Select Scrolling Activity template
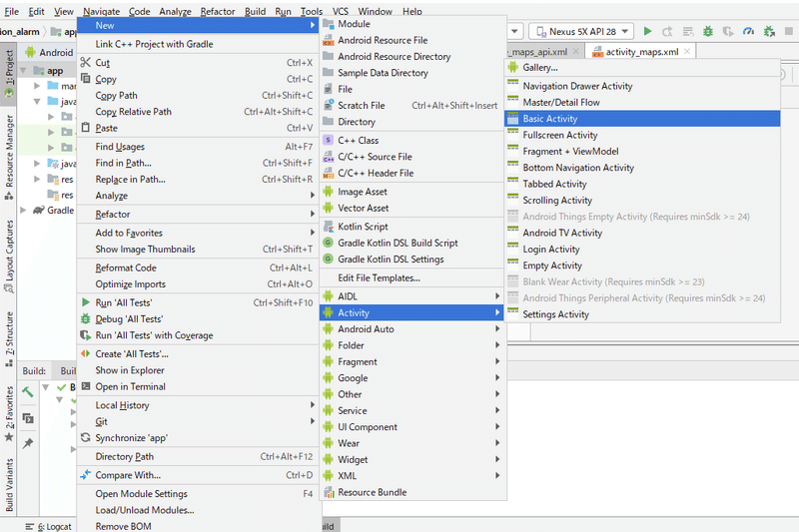The image size is (799, 532). coord(642,200)
